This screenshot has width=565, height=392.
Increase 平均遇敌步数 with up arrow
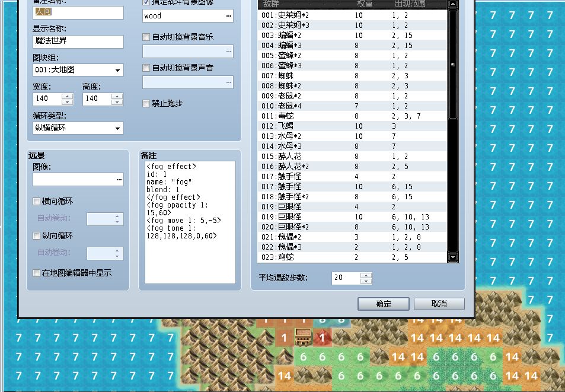pos(366,275)
